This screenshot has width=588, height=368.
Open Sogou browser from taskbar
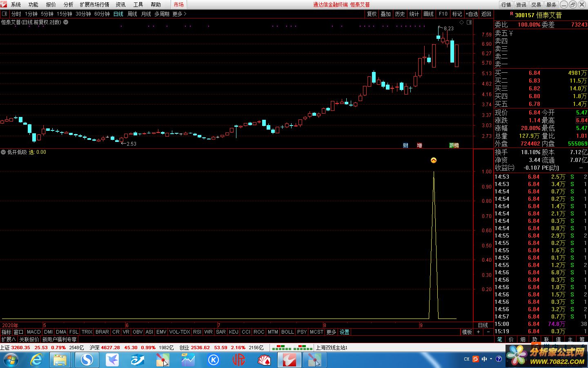87,360
